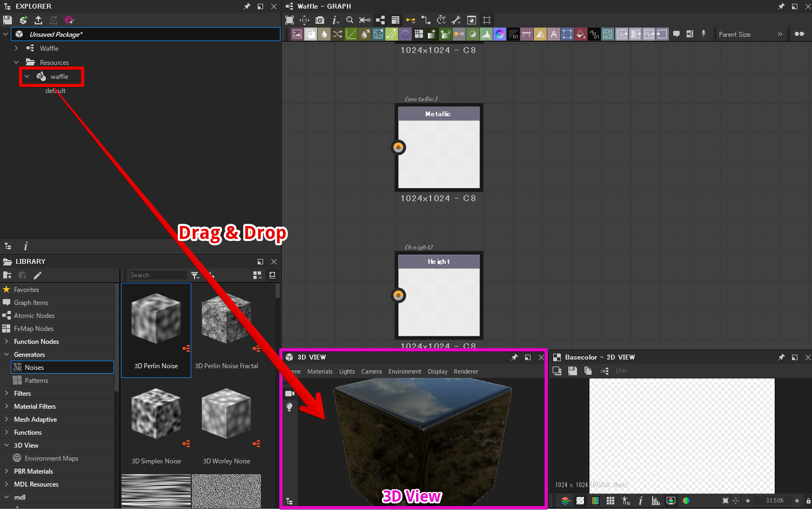Collapse the Resources folder in Explorer
Screen dimensions: 812x512
[16, 62]
